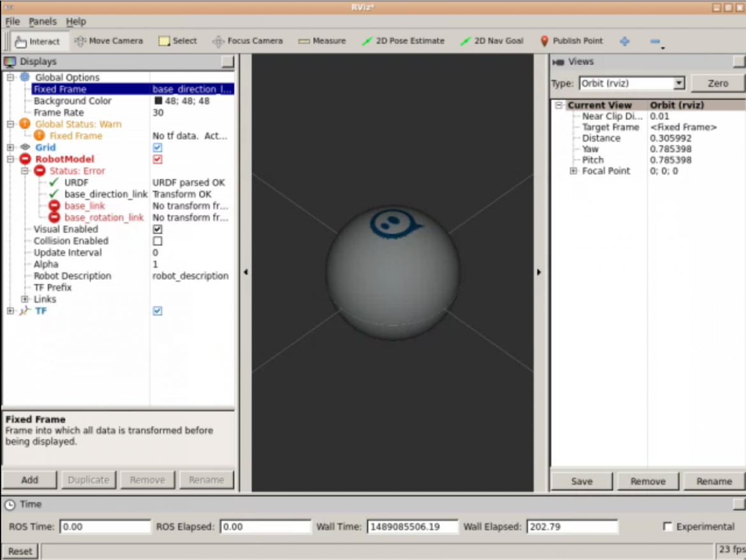
Task: Expand the Grid display node
Action: coord(10,147)
